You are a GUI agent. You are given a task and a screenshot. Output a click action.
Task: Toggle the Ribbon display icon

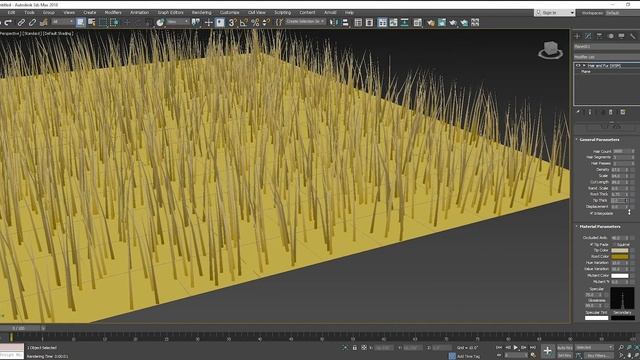coord(382,22)
